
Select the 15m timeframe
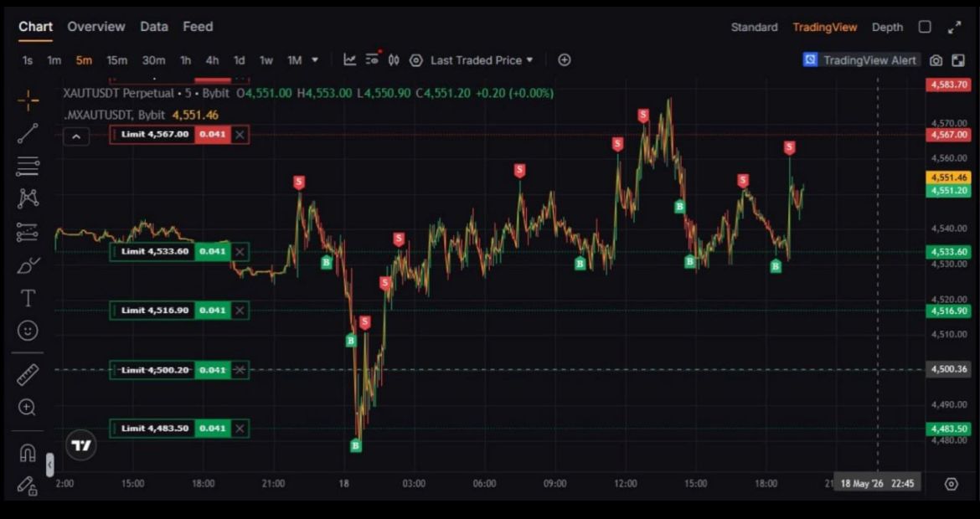116,60
